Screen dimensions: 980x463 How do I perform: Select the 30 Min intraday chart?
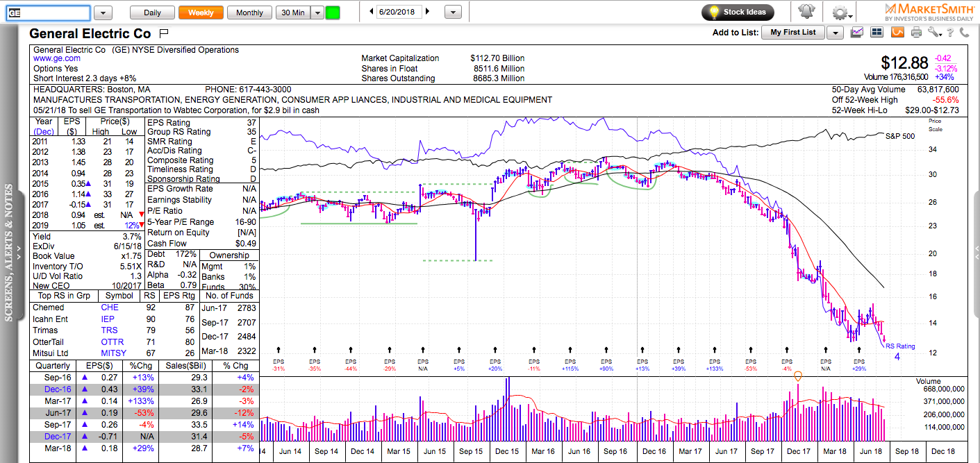[292, 12]
